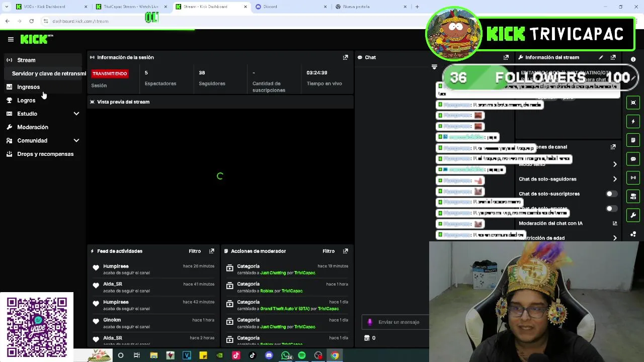Pop out the Feed de actividades panel
This screenshot has width=644, height=362.
pyautogui.click(x=211, y=251)
